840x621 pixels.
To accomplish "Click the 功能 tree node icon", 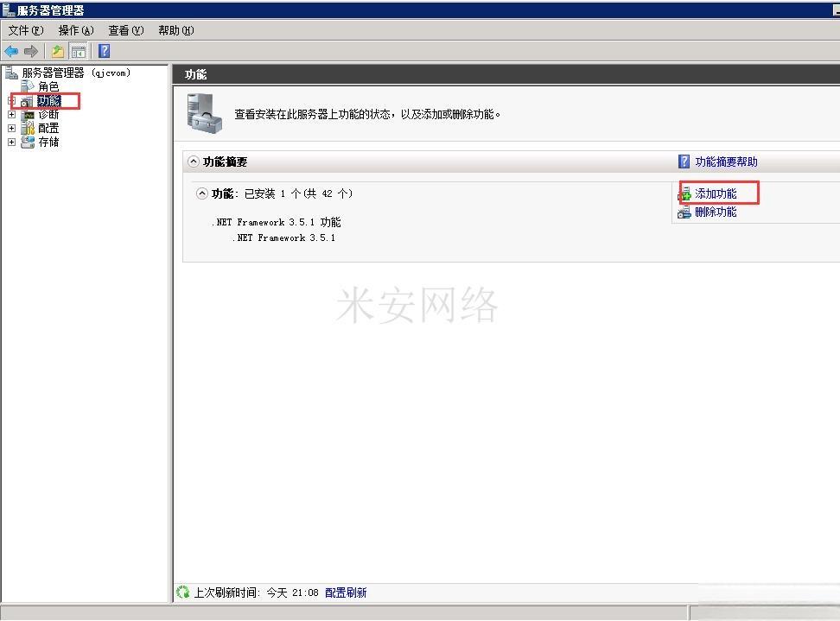I will tap(28, 101).
